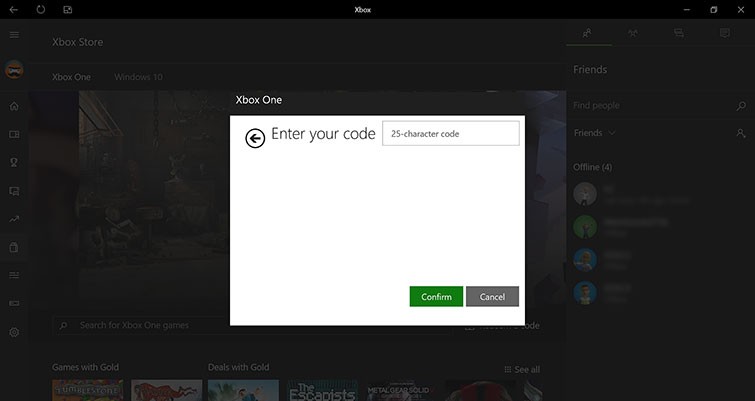Open the hamburger menu in the sidebar
Screen dimensions: 755x401
14,35
